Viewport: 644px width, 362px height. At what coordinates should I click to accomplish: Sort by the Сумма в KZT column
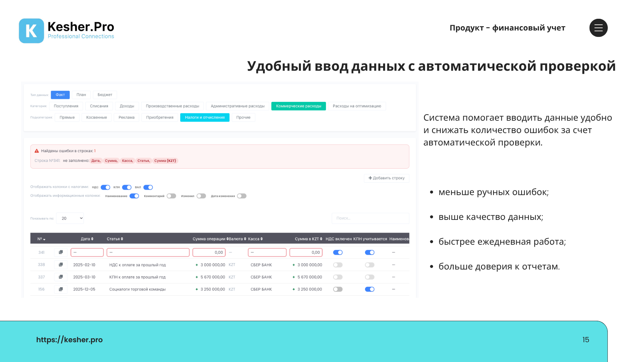pos(309,239)
